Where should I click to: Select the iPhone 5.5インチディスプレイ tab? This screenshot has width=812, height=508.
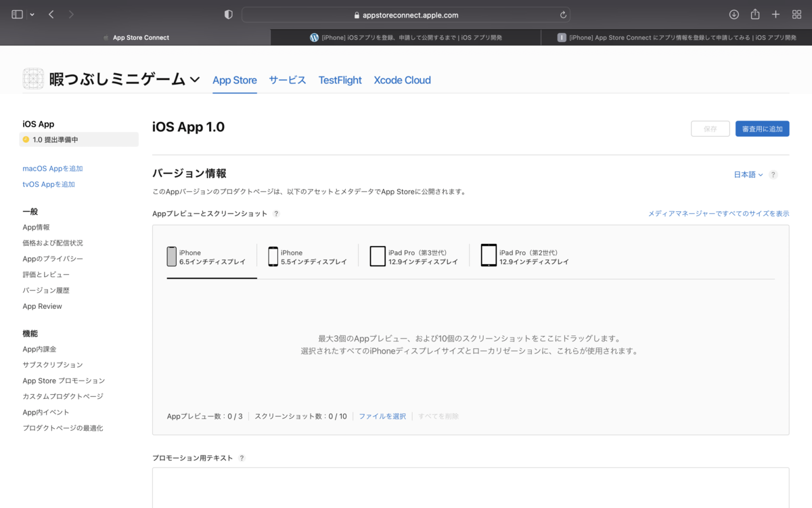tap(308, 257)
